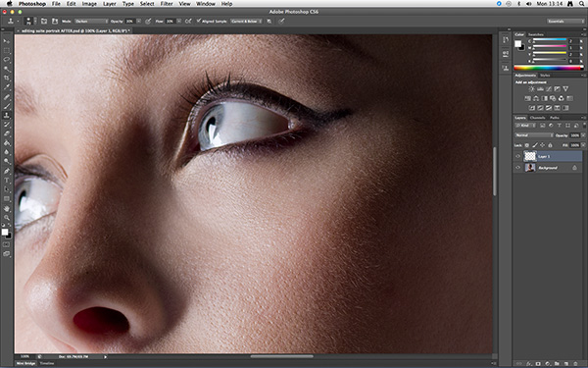Click the Cyan slider in Color panel
The width and height of the screenshot is (588, 368).
point(550,40)
